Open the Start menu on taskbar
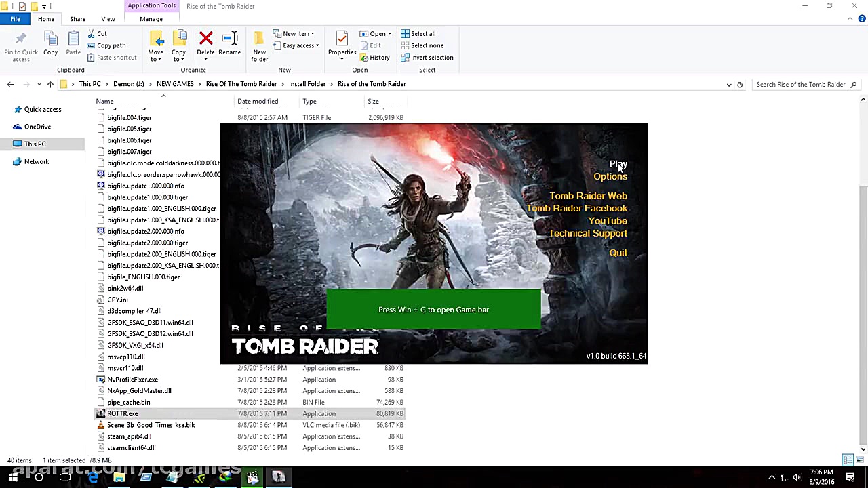This screenshot has width=868, height=488. [x=12, y=477]
